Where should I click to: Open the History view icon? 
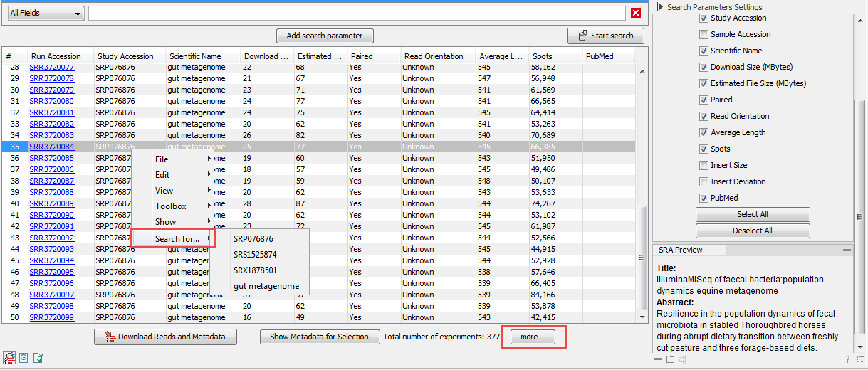(23, 357)
